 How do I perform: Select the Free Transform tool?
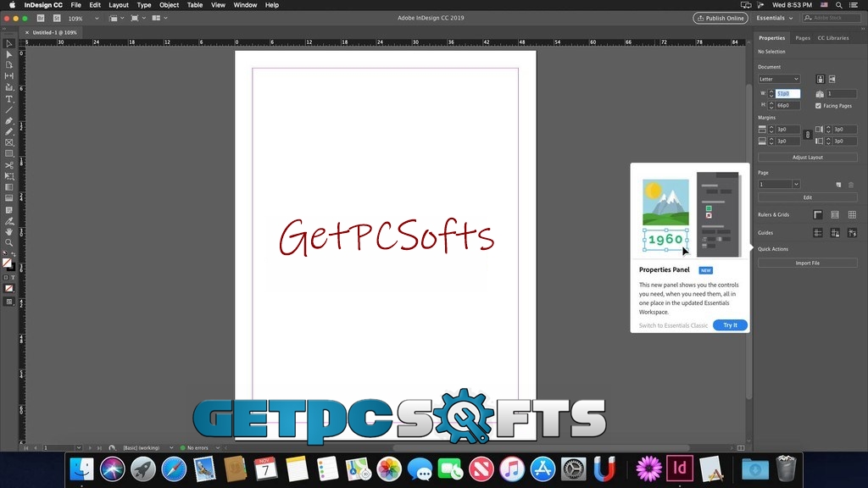[8, 176]
